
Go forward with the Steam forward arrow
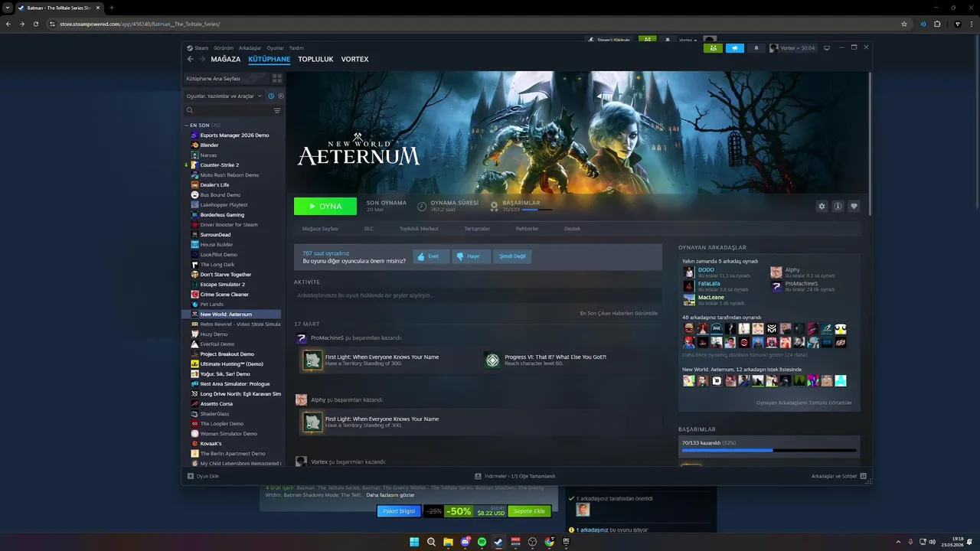coord(202,59)
